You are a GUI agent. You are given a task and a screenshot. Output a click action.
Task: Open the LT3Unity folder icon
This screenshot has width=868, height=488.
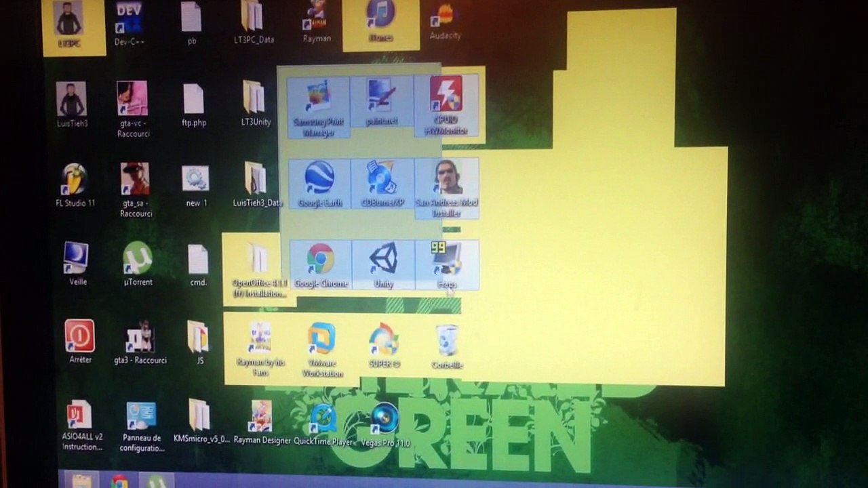tap(256, 103)
